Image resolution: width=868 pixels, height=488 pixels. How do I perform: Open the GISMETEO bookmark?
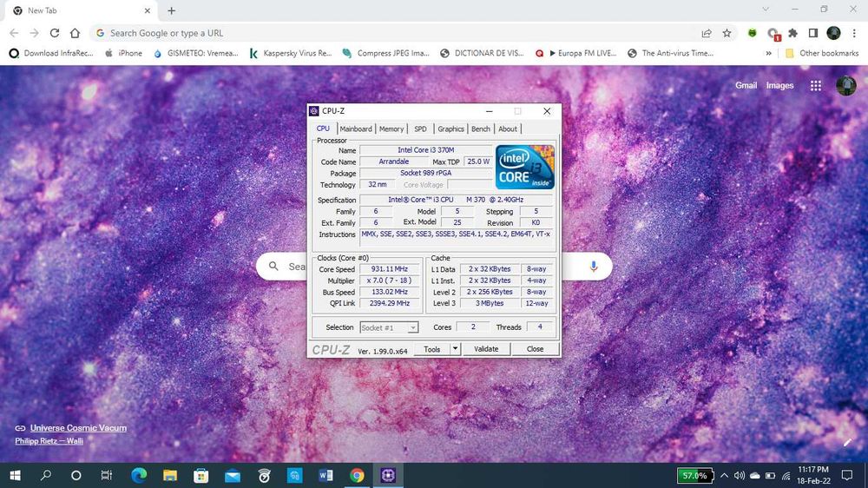[x=196, y=53]
